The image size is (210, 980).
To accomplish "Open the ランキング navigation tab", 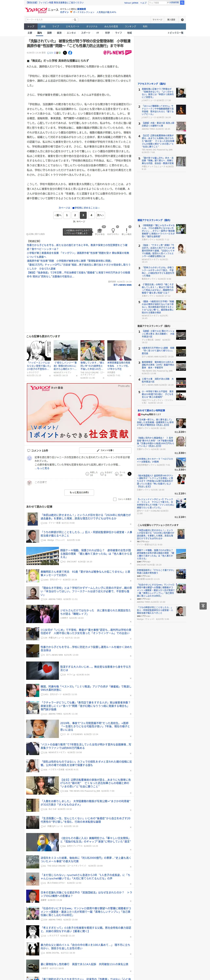I will tap(130, 27).
